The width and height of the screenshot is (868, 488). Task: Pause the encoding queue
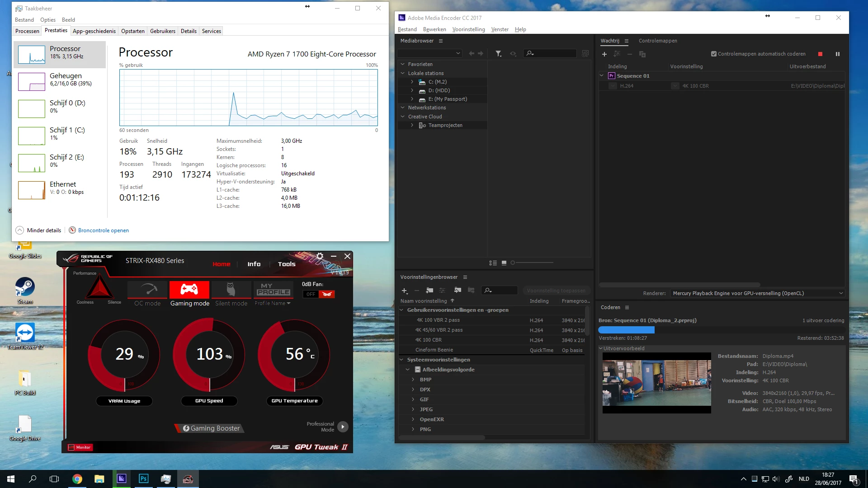click(837, 54)
